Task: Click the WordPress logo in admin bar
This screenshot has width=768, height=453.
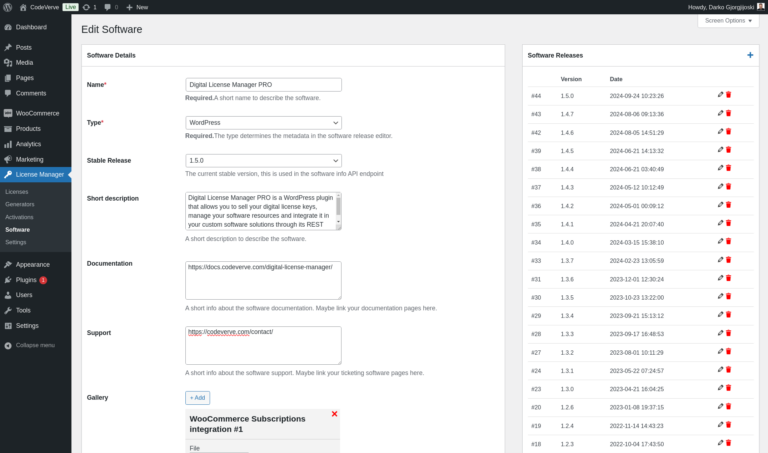Action: click(8, 6)
